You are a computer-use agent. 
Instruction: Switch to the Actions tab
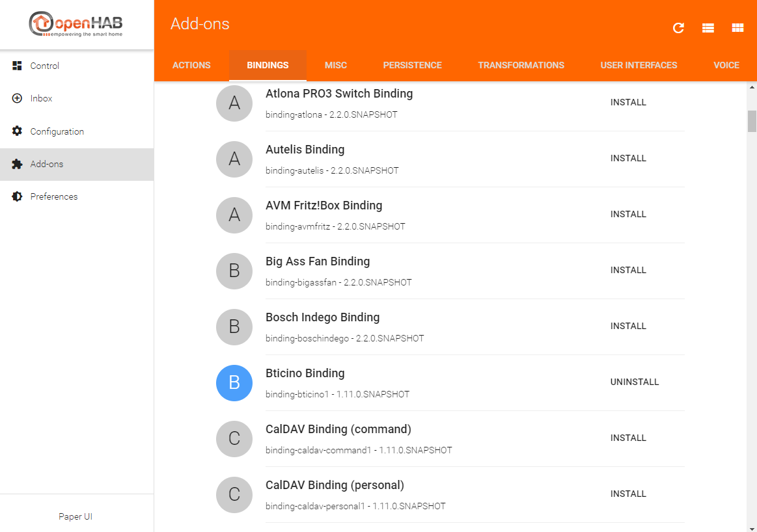coord(191,65)
